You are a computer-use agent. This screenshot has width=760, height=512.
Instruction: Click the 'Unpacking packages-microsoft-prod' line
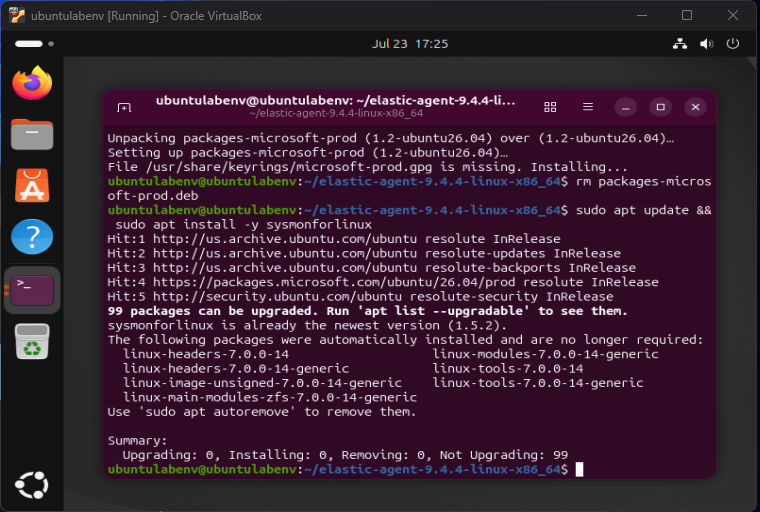391,138
